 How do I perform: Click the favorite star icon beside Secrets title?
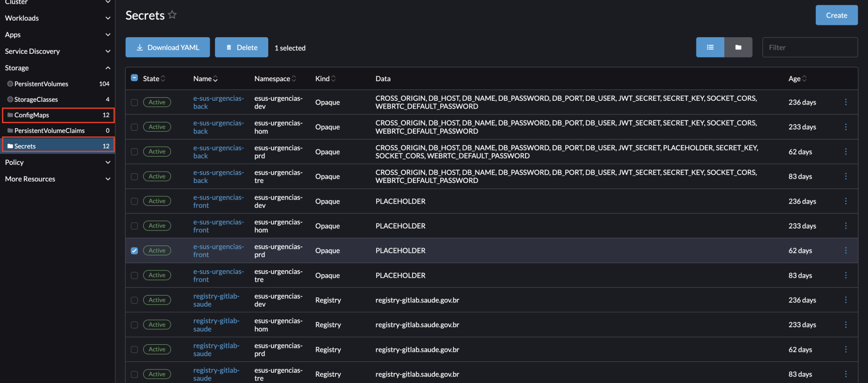(x=172, y=15)
